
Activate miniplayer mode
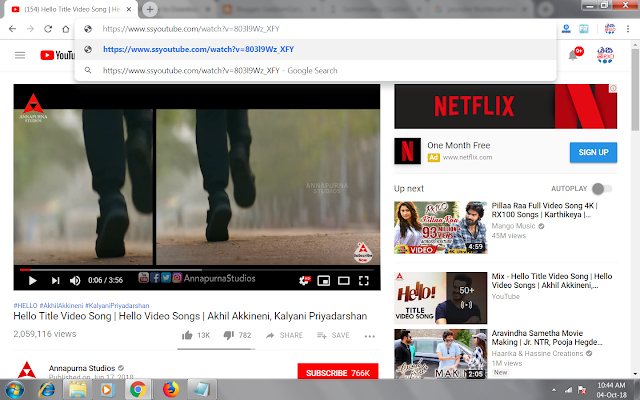click(324, 280)
